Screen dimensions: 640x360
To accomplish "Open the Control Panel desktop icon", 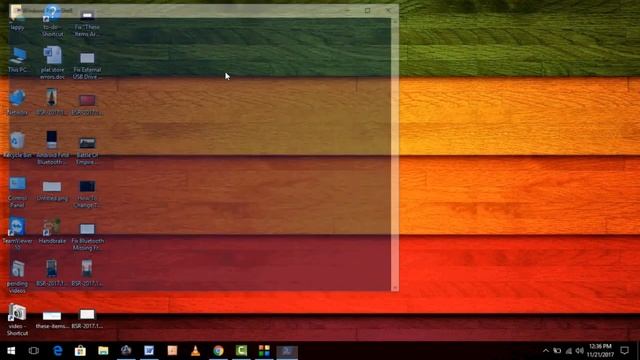I will tap(17, 191).
